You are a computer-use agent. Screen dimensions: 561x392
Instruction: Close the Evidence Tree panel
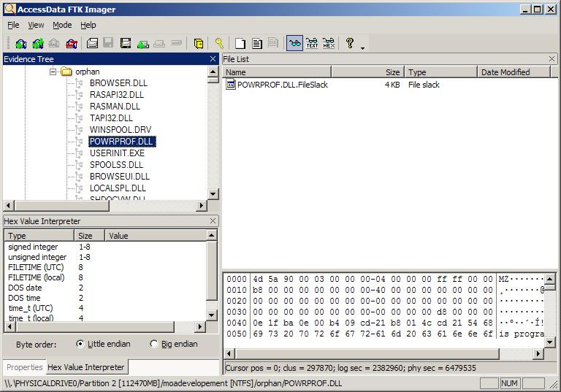click(x=213, y=59)
